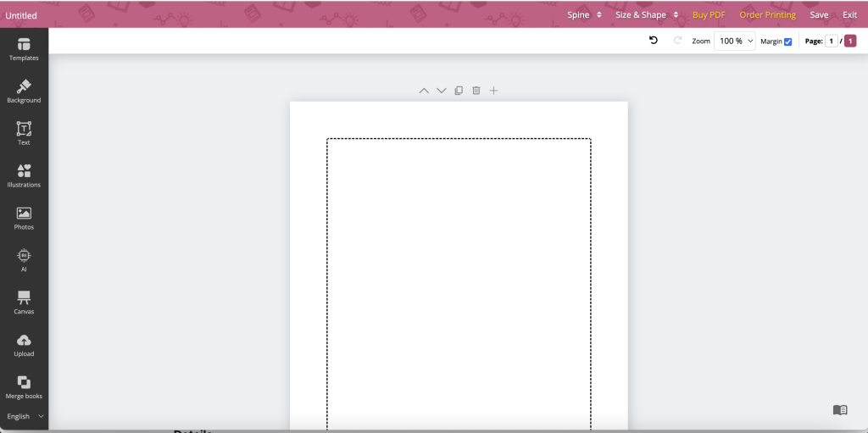This screenshot has height=433, width=868.
Task: Click the Untitled book title
Action: (x=21, y=15)
